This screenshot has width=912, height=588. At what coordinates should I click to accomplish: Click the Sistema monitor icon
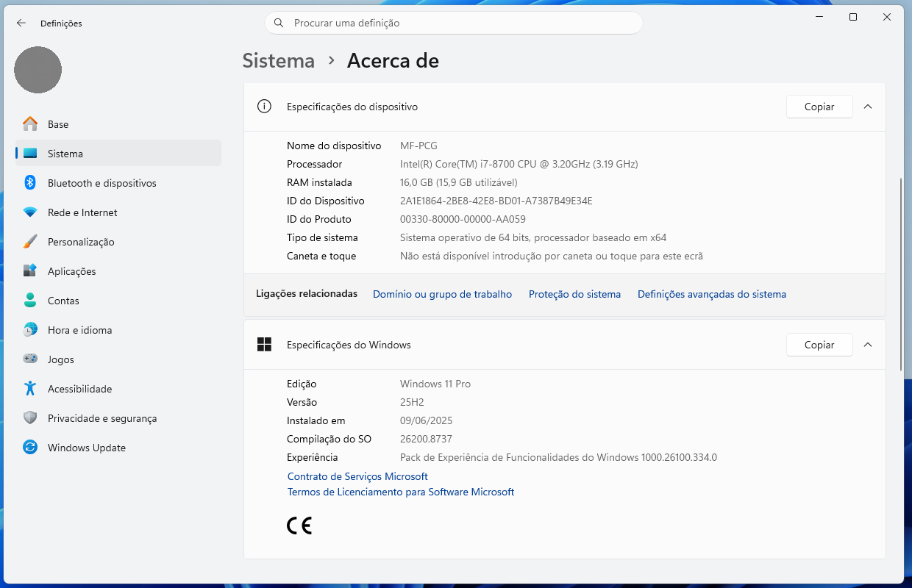click(30, 154)
